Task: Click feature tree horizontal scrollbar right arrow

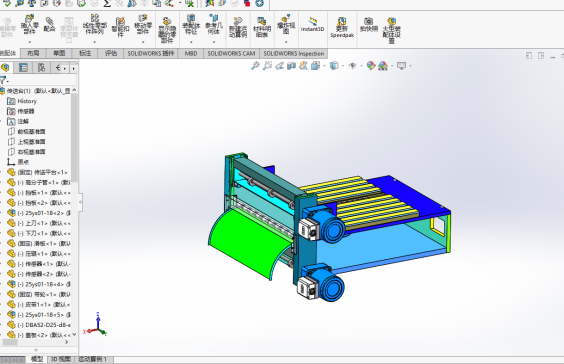Action: click(x=67, y=342)
